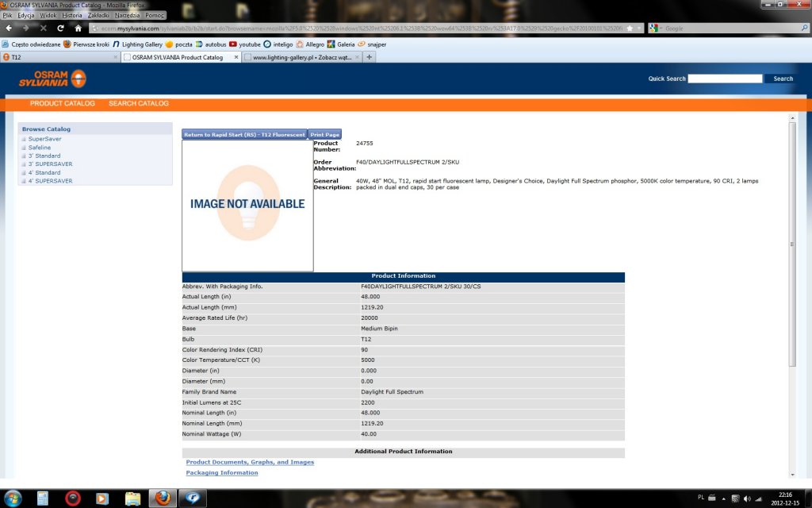
Task: Open the Allegro bookmark
Action: tap(310, 44)
